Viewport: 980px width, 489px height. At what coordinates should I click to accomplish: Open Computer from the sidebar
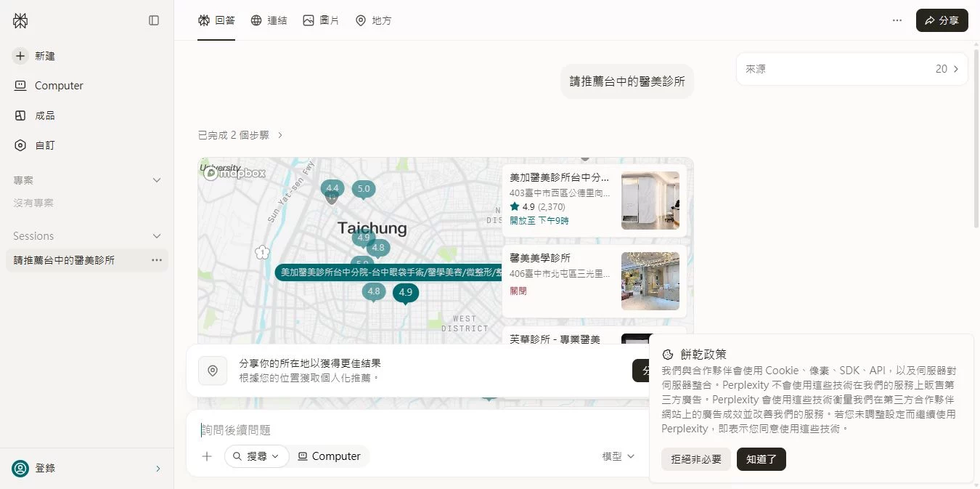86,86
